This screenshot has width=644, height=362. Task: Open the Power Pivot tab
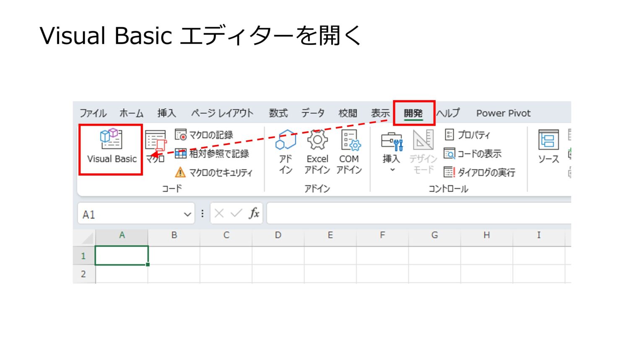pos(503,113)
